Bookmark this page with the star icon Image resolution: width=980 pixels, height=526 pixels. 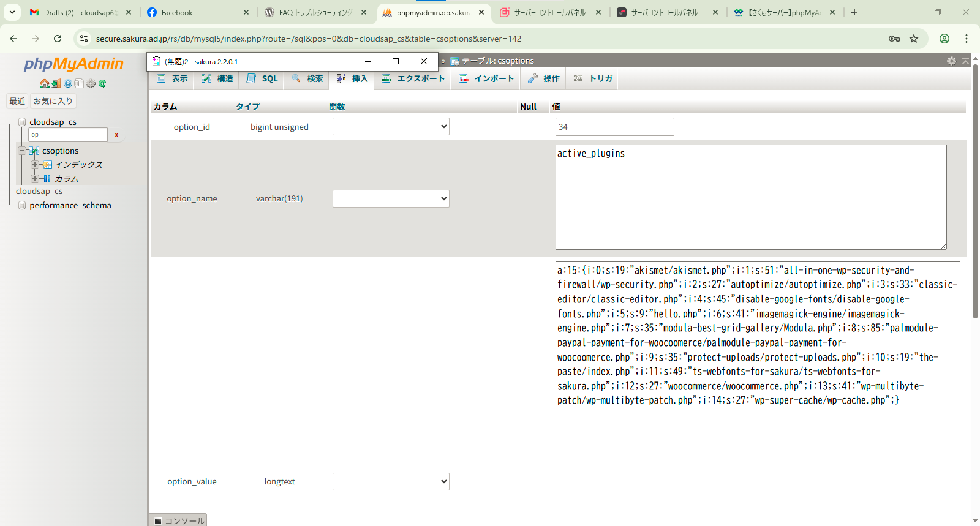(914, 39)
